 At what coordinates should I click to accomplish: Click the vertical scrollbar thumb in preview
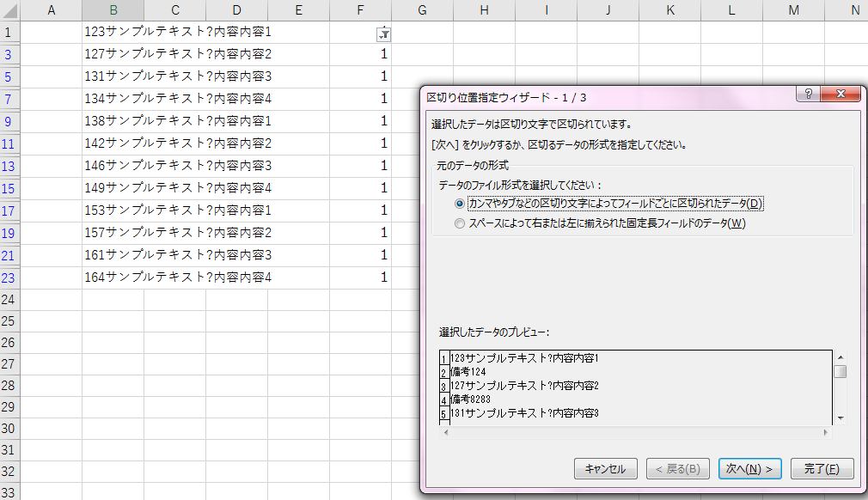840,371
